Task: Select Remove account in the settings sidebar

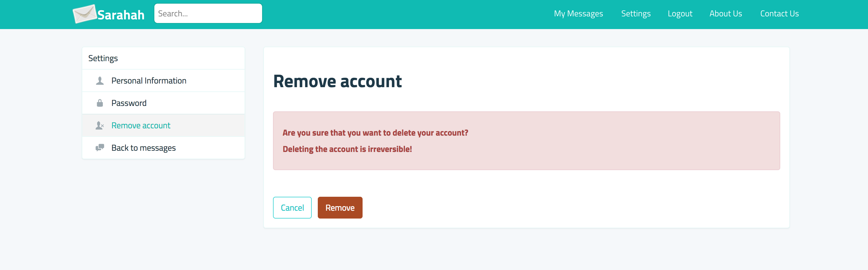Action: click(163, 125)
